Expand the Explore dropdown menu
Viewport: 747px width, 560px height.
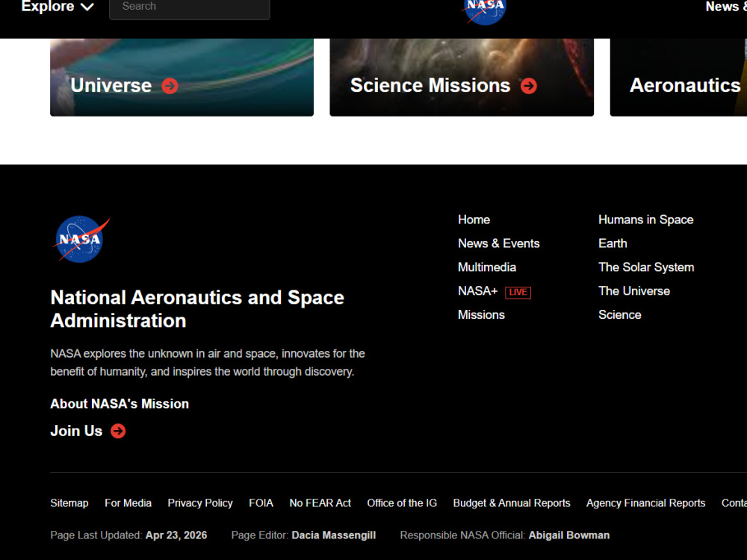click(58, 7)
